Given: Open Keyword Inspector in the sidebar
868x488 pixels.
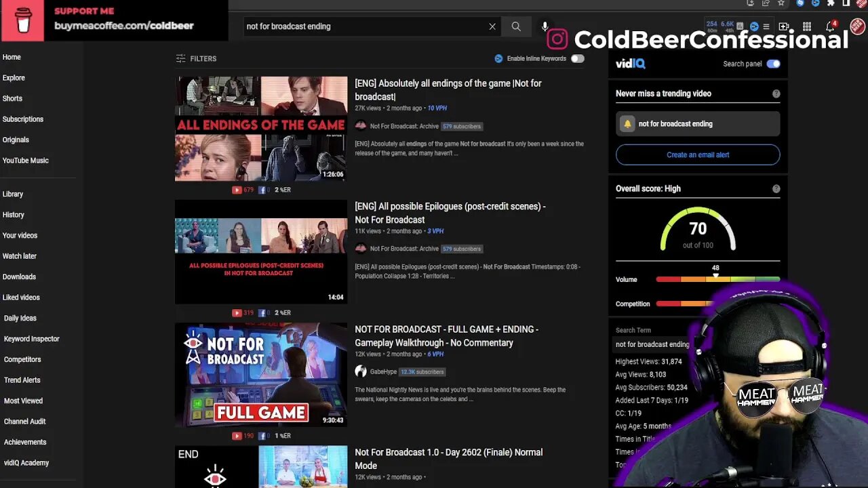Looking at the screenshot, I should point(32,339).
